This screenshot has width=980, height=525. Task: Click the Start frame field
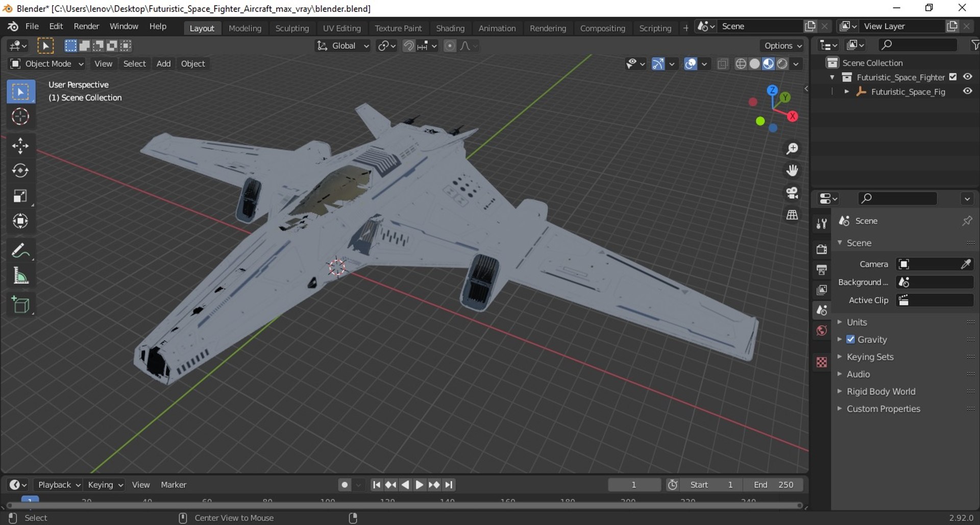click(712, 485)
